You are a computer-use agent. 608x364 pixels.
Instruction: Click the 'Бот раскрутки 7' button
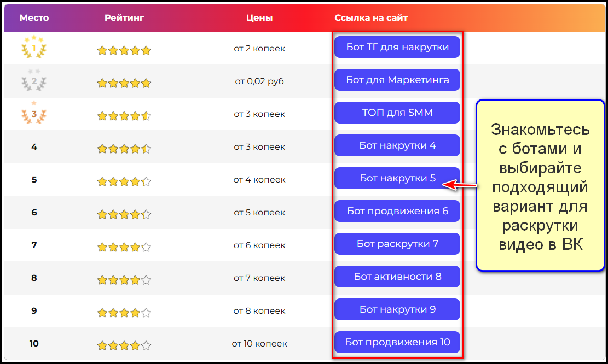pyautogui.click(x=397, y=244)
